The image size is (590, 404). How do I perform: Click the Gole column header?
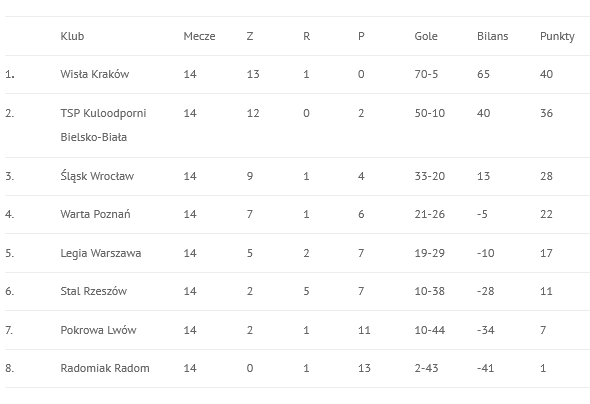pyautogui.click(x=426, y=36)
